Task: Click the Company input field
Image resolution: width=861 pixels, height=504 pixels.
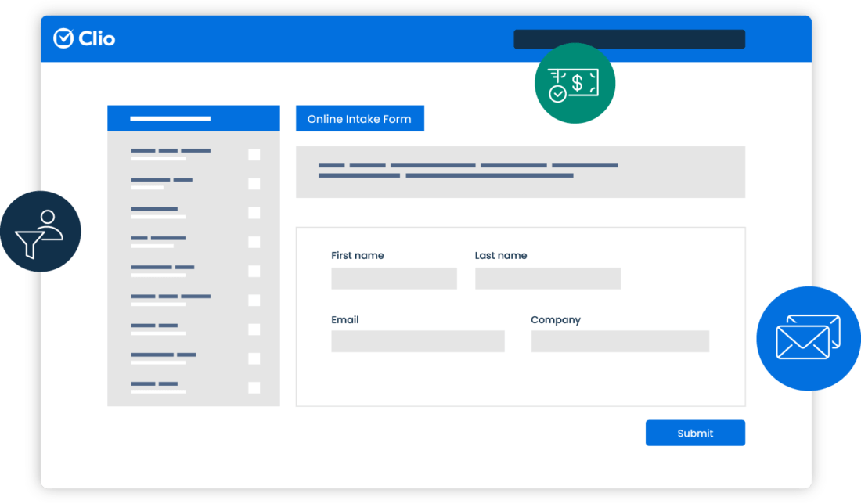Action: [x=619, y=341]
